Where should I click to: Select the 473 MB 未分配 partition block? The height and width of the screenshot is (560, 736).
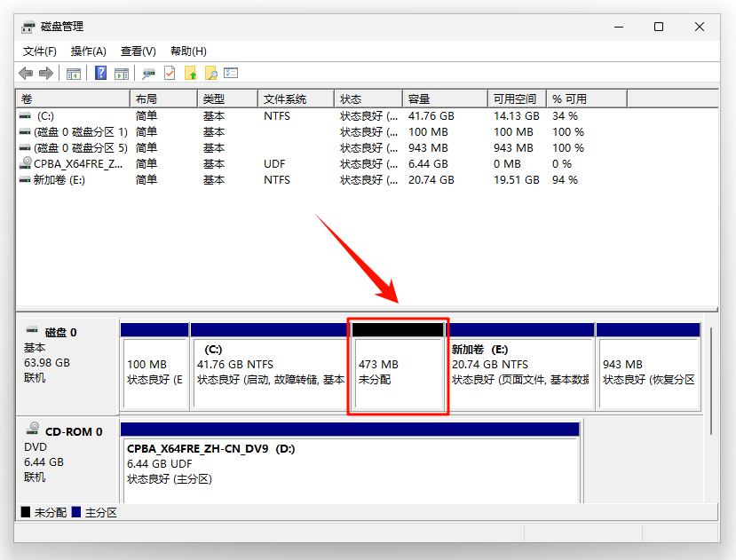[x=398, y=367]
